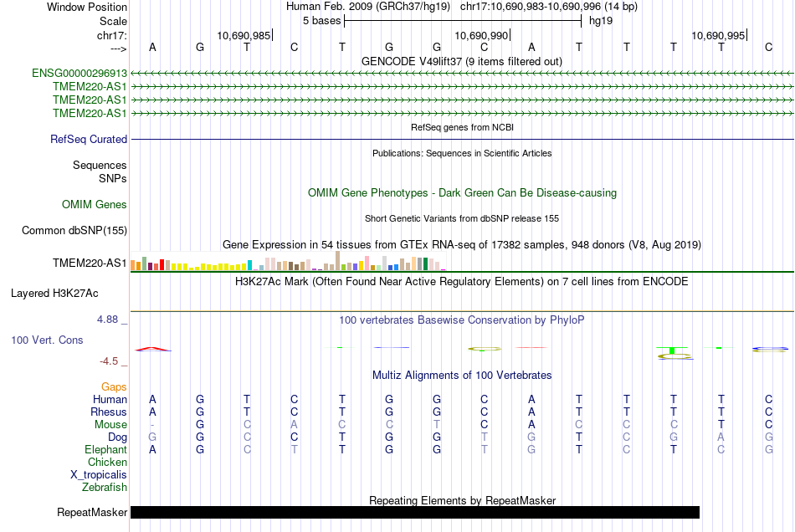The image size is (795, 532).
Task: Click the Mouse row gap dash
Action: click(x=152, y=425)
